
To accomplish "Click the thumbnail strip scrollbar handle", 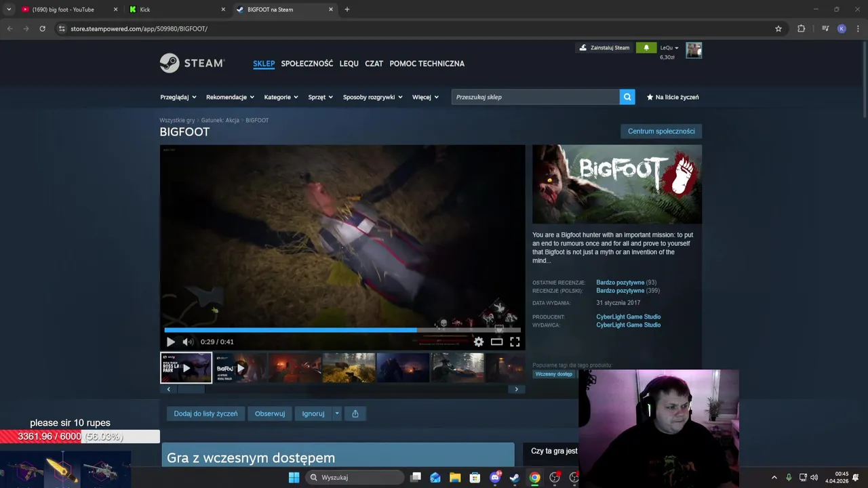I will [x=191, y=389].
